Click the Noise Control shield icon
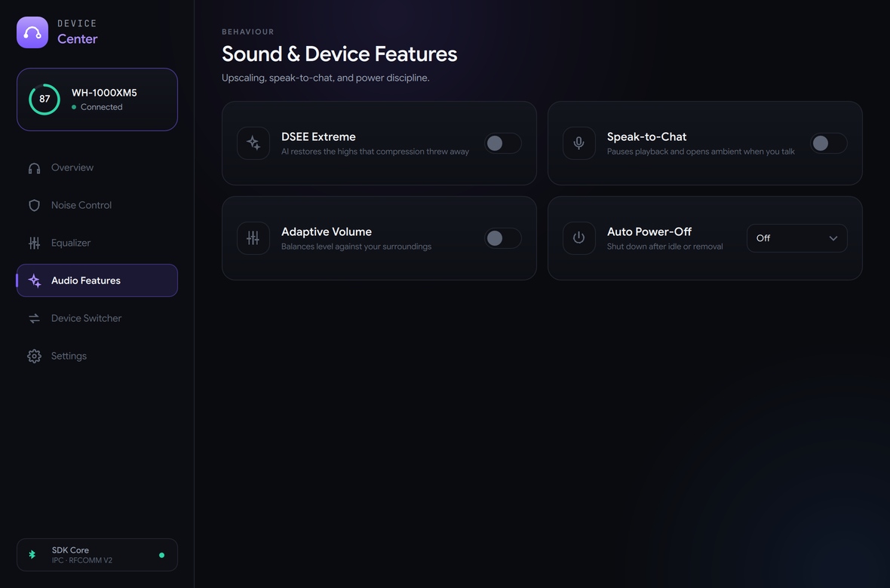Viewport: 890px width, 588px height. 34,206
